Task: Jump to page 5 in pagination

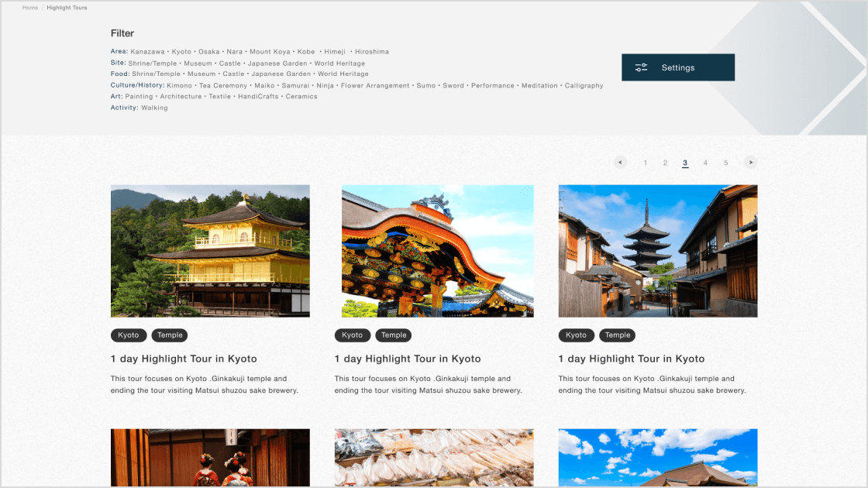Action: pyautogui.click(x=725, y=163)
